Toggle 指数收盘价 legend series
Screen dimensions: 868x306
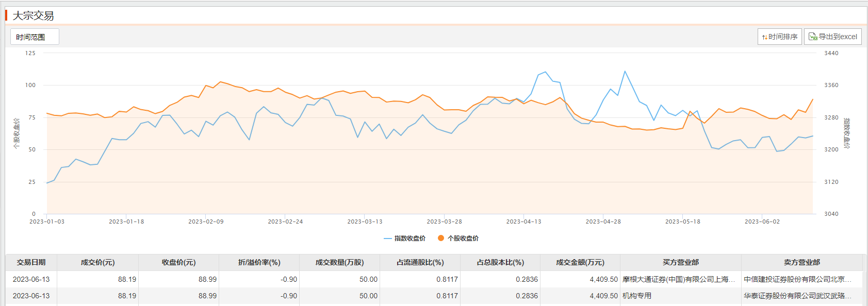click(x=404, y=238)
